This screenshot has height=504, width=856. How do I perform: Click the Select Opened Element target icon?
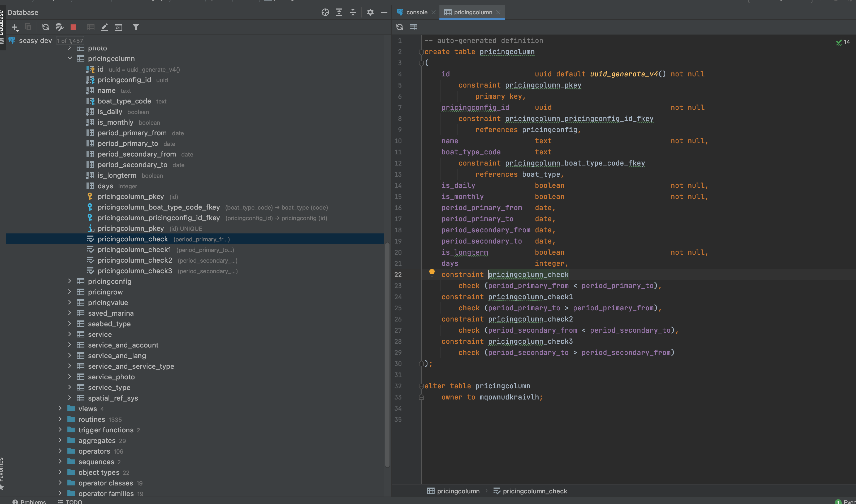325,12
